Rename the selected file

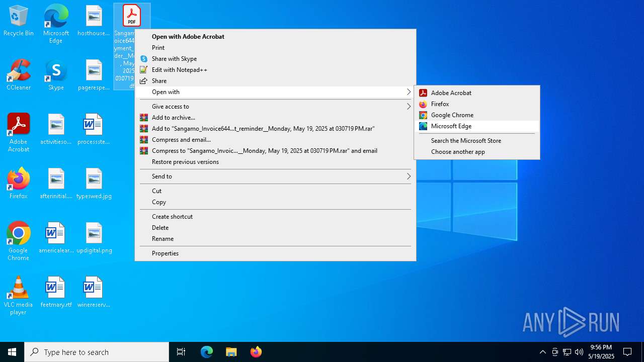[x=275, y=239]
